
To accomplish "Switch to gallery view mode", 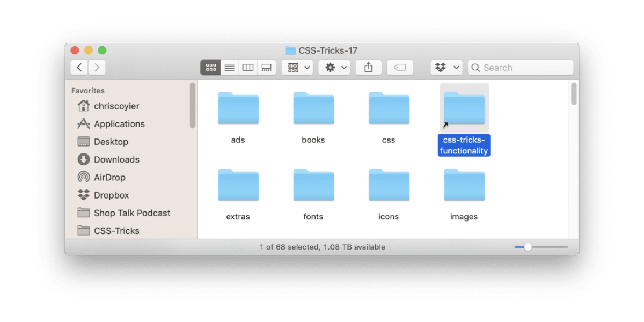I will (x=266, y=68).
